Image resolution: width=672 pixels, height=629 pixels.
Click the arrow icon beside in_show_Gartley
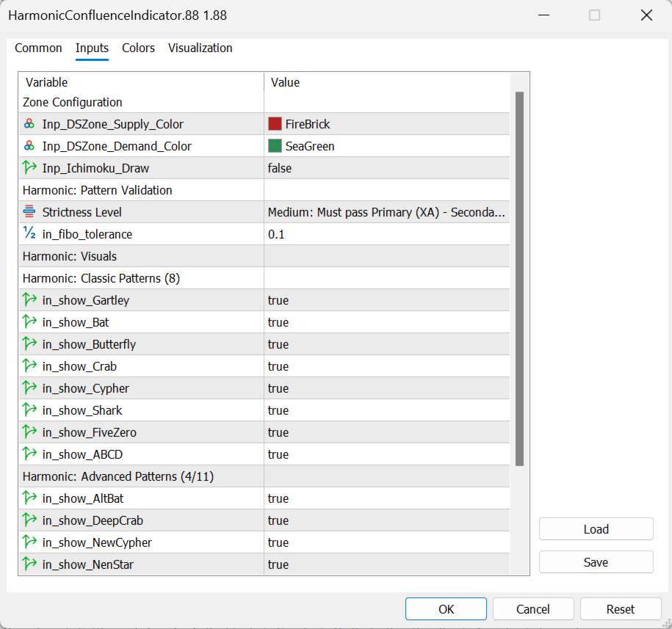(29, 300)
